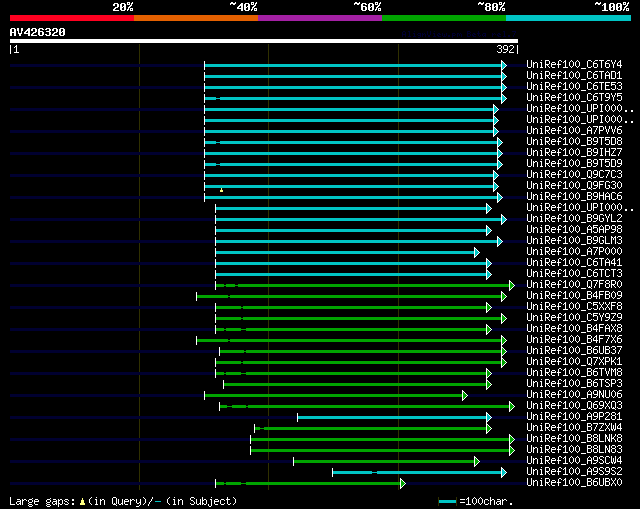Select hit label UniRef100_Q9FG30
This screenshot has height=509, width=640.
[x=574, y=186]
